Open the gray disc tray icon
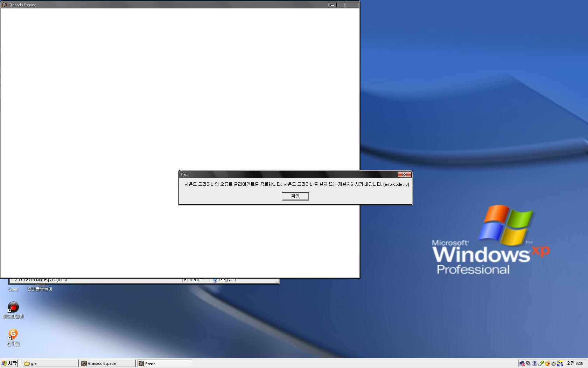Viewport: 588px width, 368px height. [x=553, y=363]
